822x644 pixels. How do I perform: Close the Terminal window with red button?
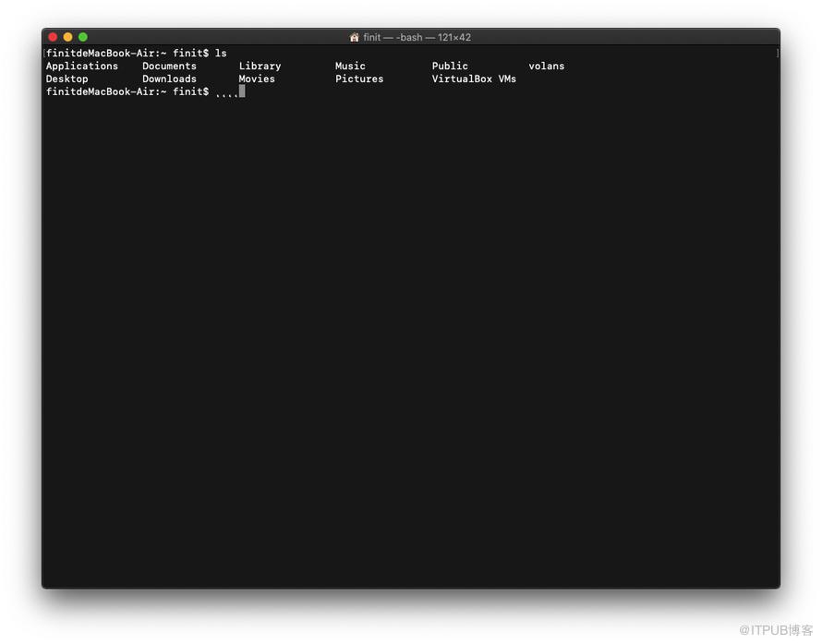pos(53,37)
